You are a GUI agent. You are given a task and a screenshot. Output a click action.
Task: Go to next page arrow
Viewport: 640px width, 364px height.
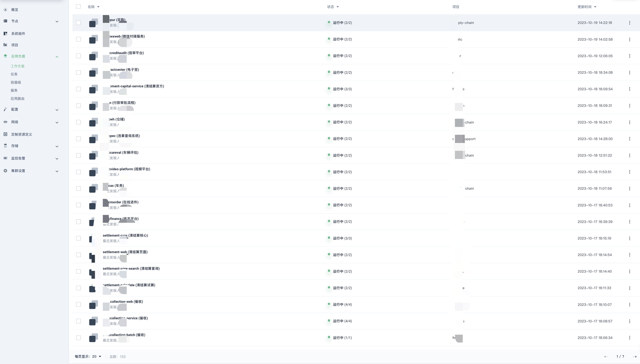point(635,356)
